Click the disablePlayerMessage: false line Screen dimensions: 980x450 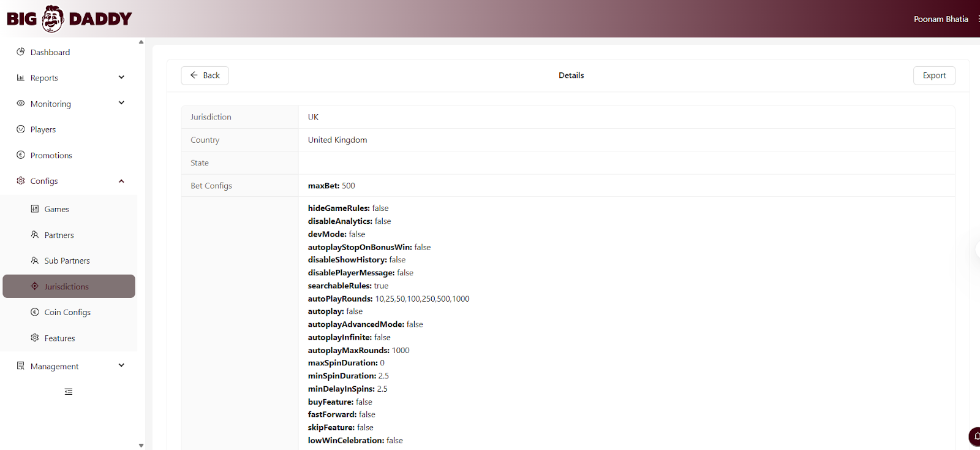click(360, 273)
